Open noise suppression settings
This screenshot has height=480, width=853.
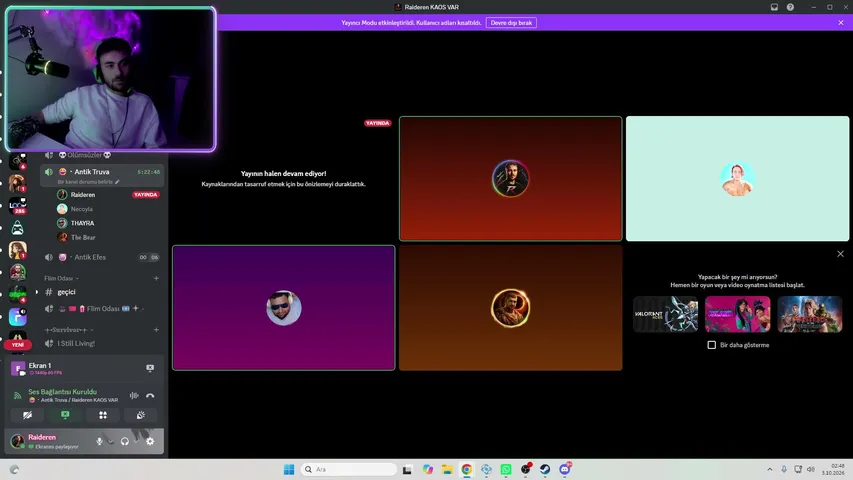(x=134, y=396)
